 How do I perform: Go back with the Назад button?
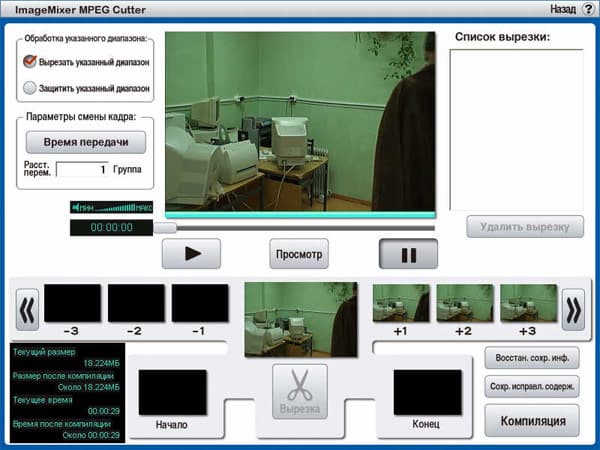[x=563, y=9]
